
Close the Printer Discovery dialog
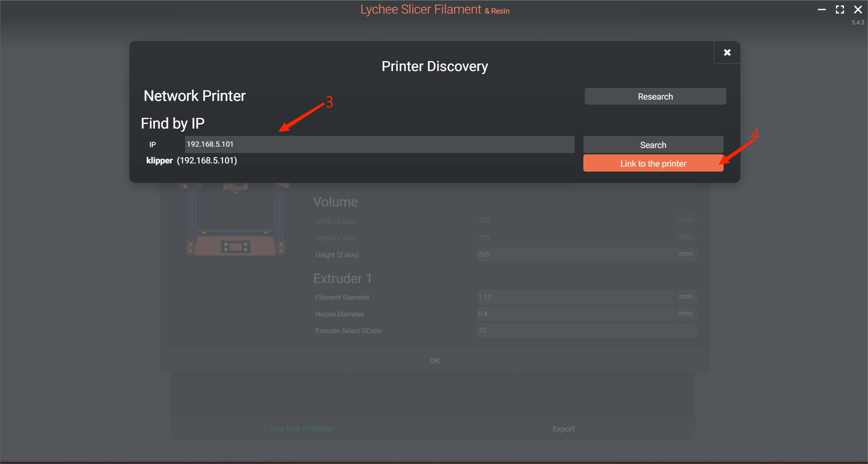point(727,53)
